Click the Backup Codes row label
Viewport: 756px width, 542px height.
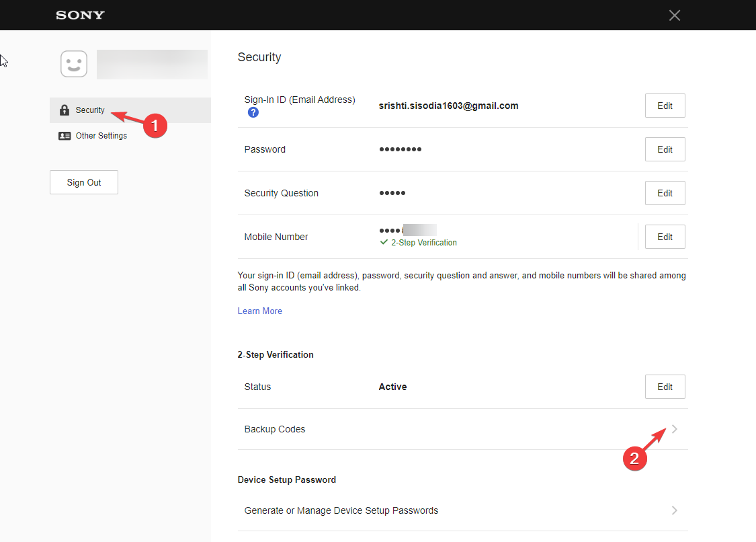point(275,429)
